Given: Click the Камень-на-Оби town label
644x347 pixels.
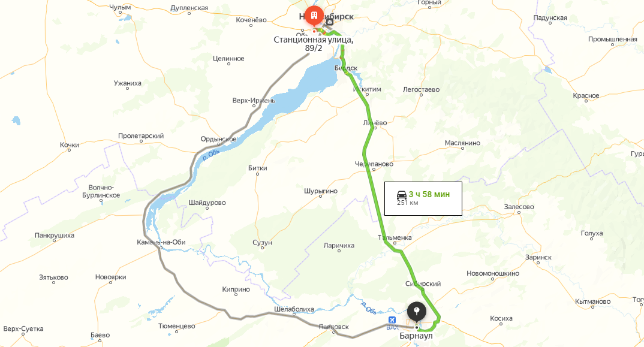Looking at the screenshot, I should tap(161, 242).
